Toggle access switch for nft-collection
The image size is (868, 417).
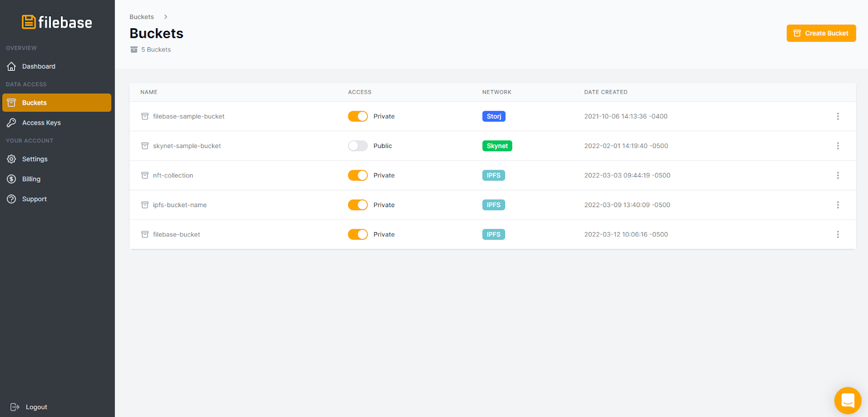click(358, 176)
